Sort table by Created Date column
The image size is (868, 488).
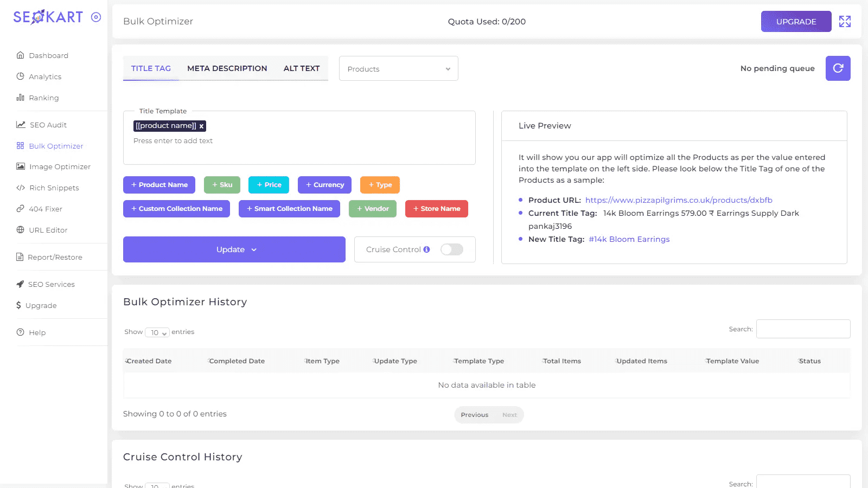coord(149,361)
